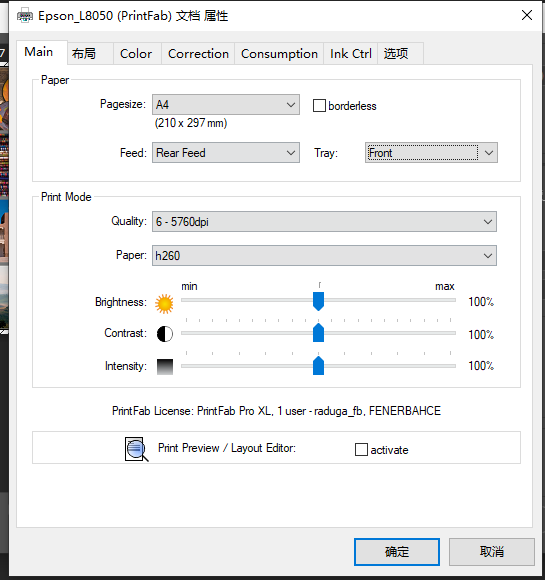Click the Contrast half-circle icon
Image resolution: width=545 pixels, height=580 pixels.
point(165,334)
